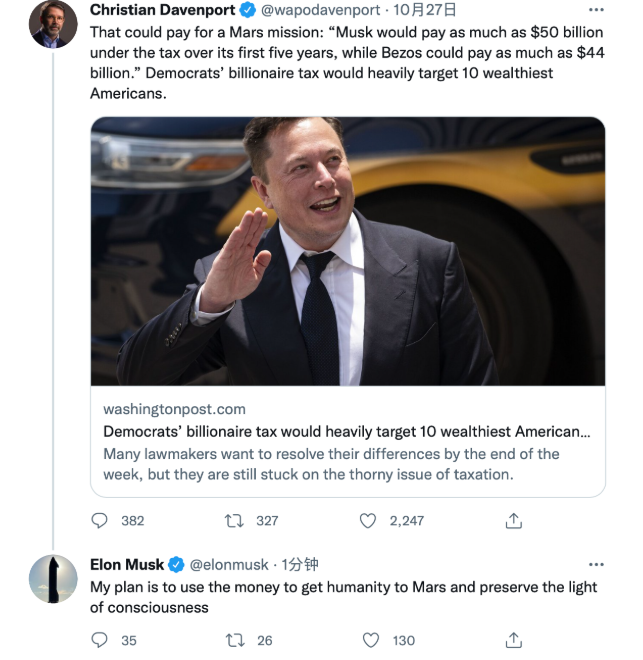
Task: Click the @wapodavenport handle
Action: pyautogui.click(x=320, y=10)
